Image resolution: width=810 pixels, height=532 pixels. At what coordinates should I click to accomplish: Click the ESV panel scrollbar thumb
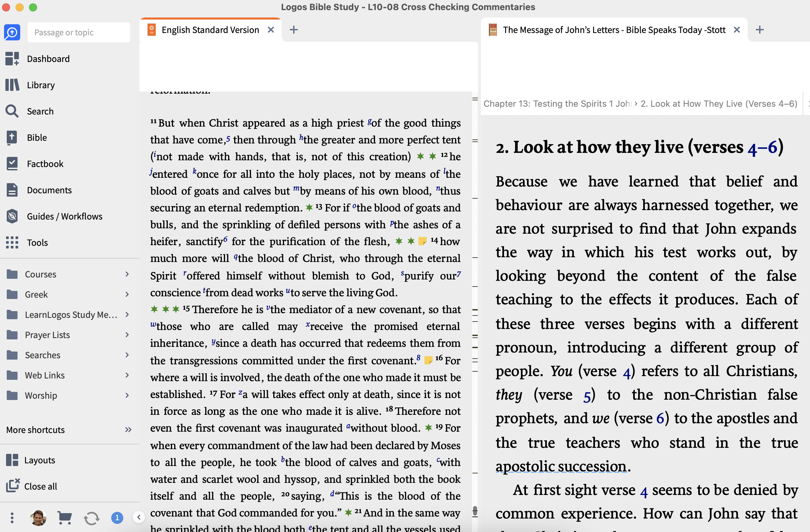(x=475, y=511)
